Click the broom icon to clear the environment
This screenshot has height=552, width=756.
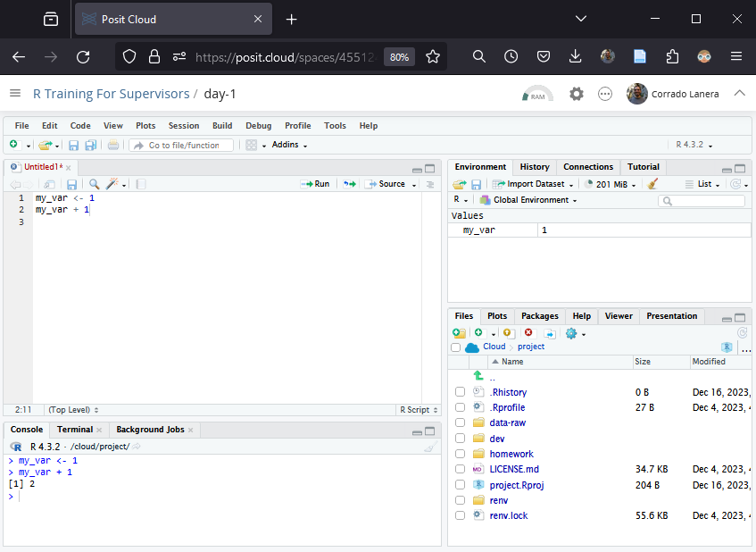click(652, 184)
